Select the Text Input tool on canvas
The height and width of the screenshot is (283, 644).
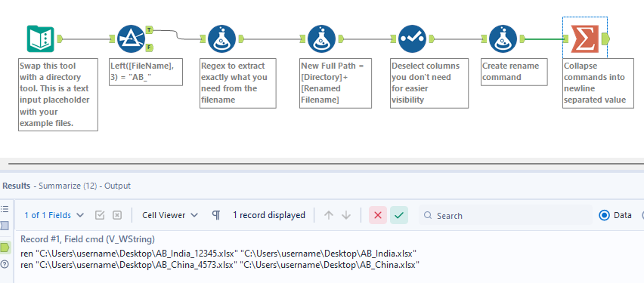pos(41,39)
